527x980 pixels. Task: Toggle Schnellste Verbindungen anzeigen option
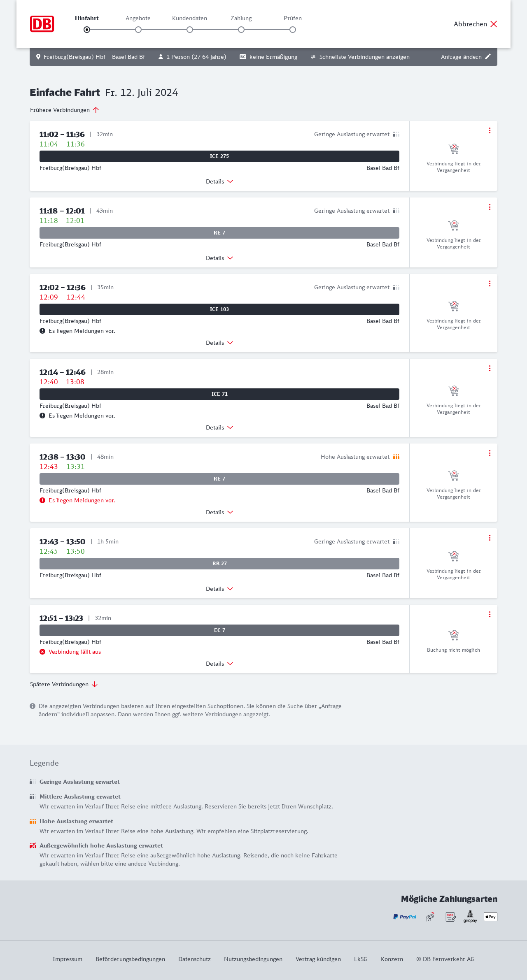pyautogui.click(x=360, y=57)
